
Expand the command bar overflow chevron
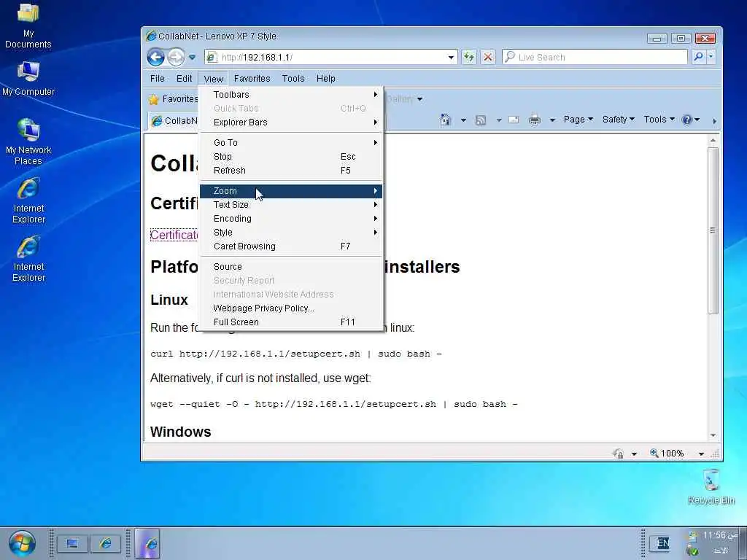714,121
